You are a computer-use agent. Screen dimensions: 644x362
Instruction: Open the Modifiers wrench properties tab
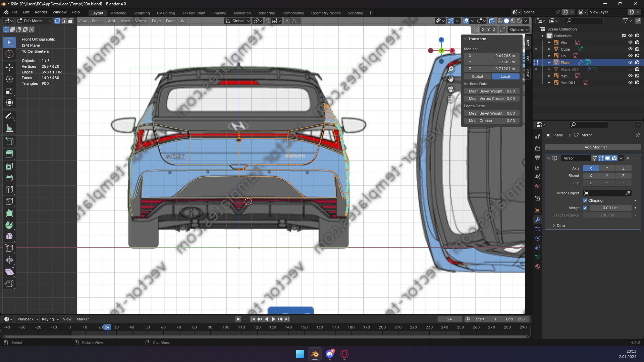tap(538, 220)
